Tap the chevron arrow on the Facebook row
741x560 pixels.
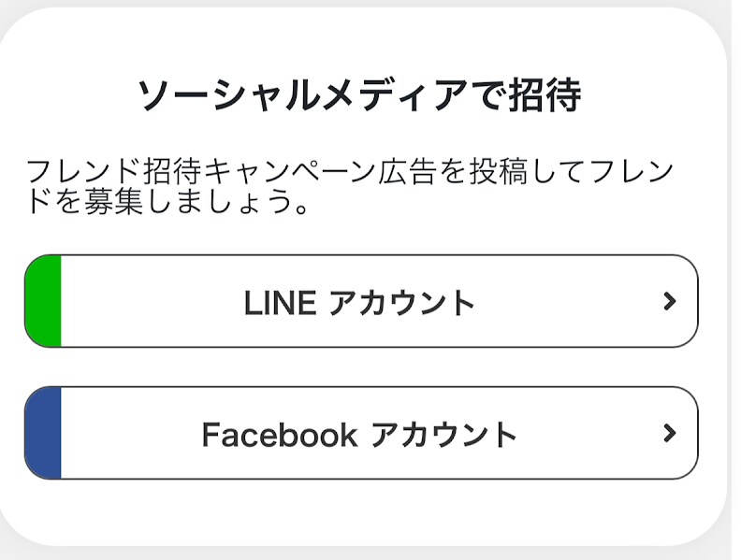coord(668,433)
